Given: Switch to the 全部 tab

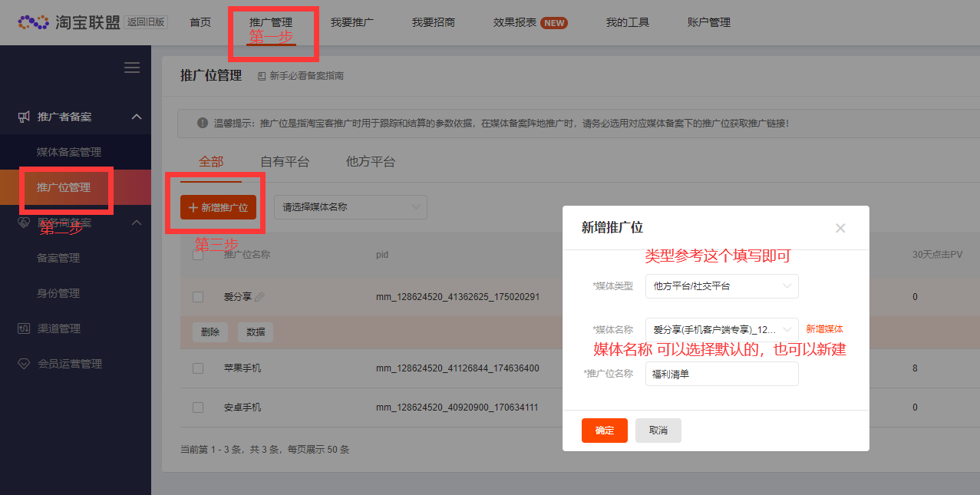Looking at the screenshot, I should pos(211,162).
